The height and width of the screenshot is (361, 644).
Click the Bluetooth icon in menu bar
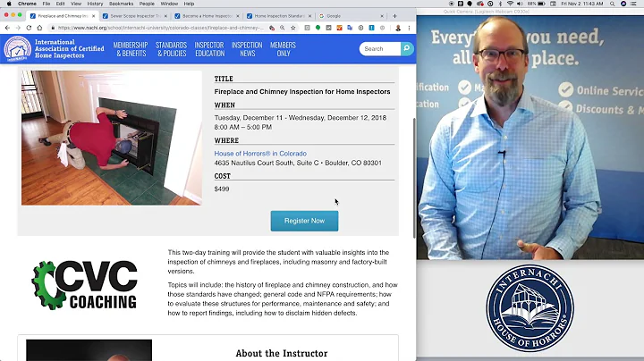[500, 4]
